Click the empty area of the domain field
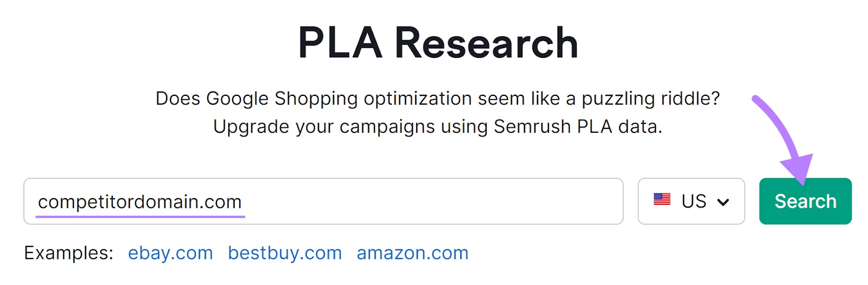868x285 pixels. click(x=434, y=201)
